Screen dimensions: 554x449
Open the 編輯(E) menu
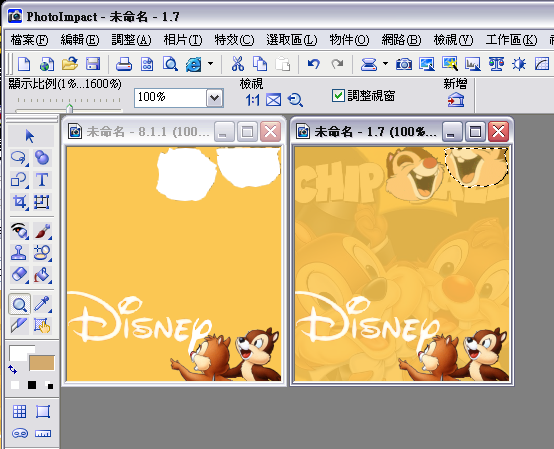tap(80, 40)
